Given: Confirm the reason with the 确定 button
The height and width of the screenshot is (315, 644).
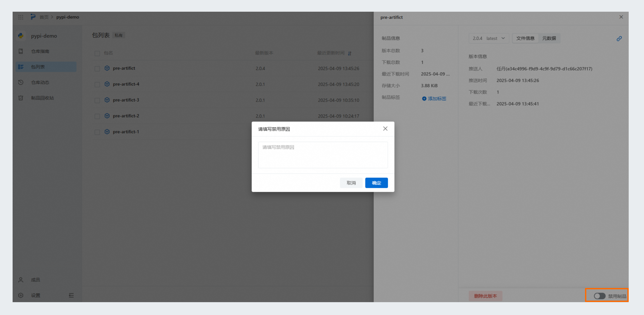Looking at the screenshot, I should [376, 183].
